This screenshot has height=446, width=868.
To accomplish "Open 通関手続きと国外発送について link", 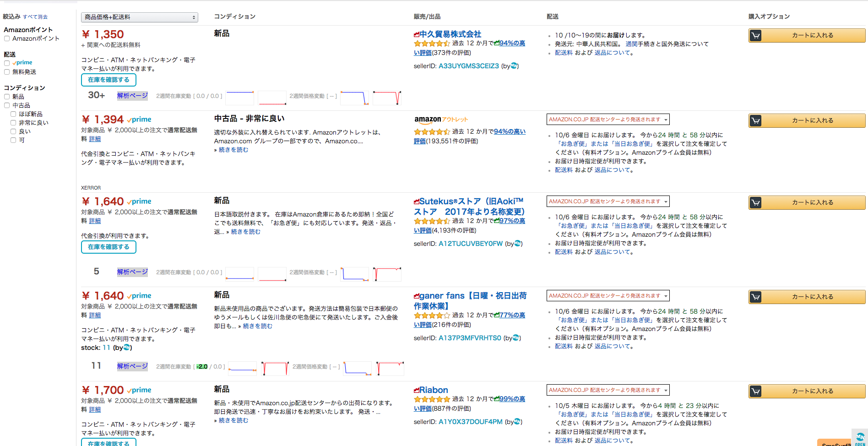I will pos(667,44).
